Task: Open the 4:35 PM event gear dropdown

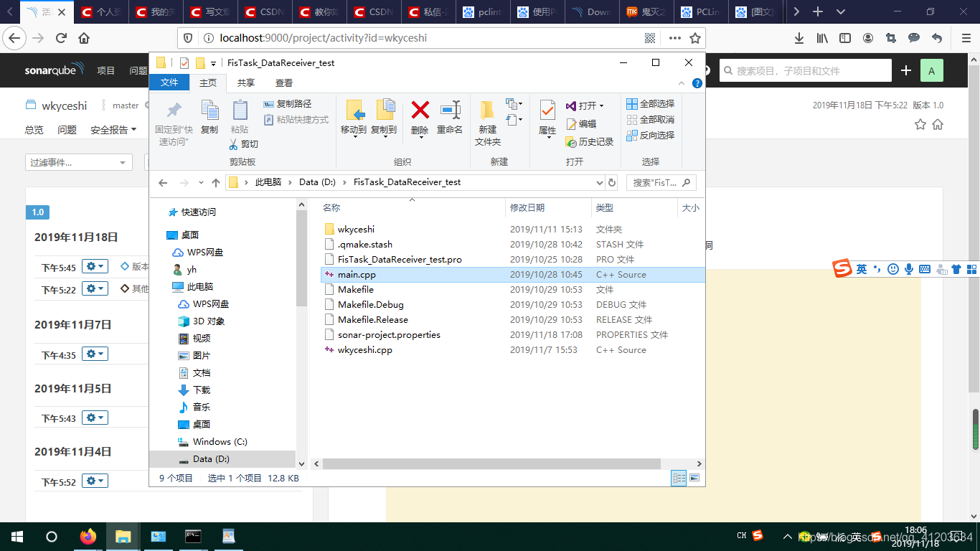Action: pos(95,354)
